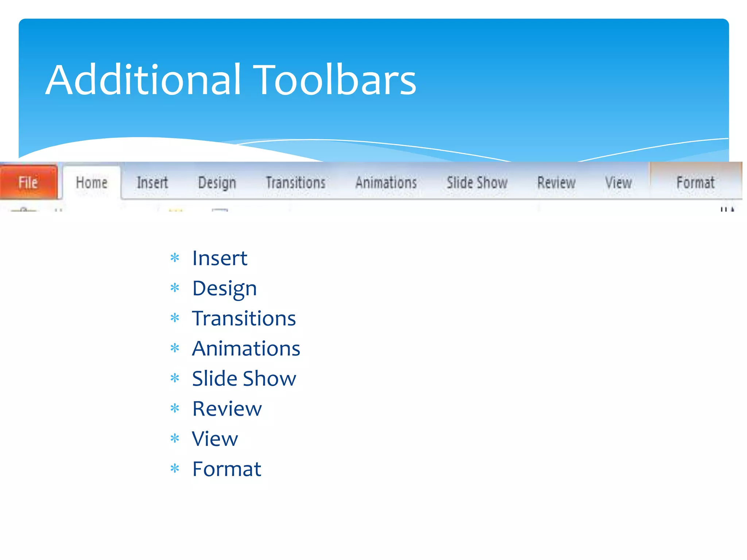The height and width of the screenshot is (560, 747).
Task: Click the Insert bullet list text
Action: [220, 258]
